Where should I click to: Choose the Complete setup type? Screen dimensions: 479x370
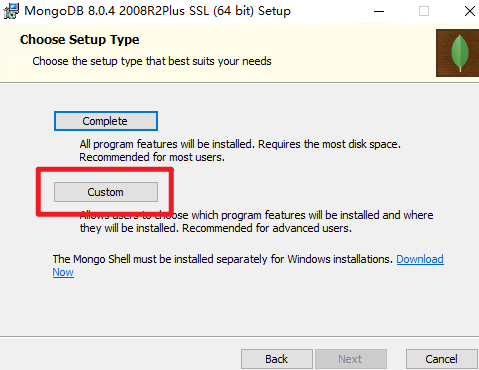[x=106, y=121]
